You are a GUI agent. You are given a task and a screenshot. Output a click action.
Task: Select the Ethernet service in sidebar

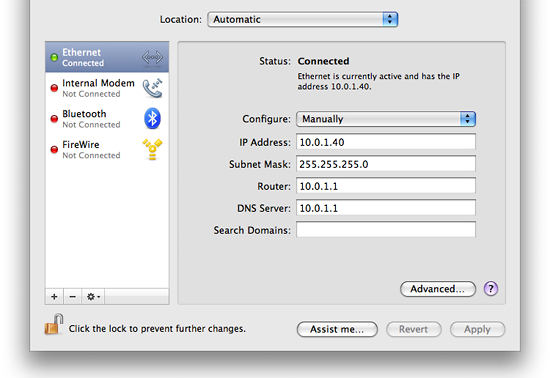[x=107, y=57]
